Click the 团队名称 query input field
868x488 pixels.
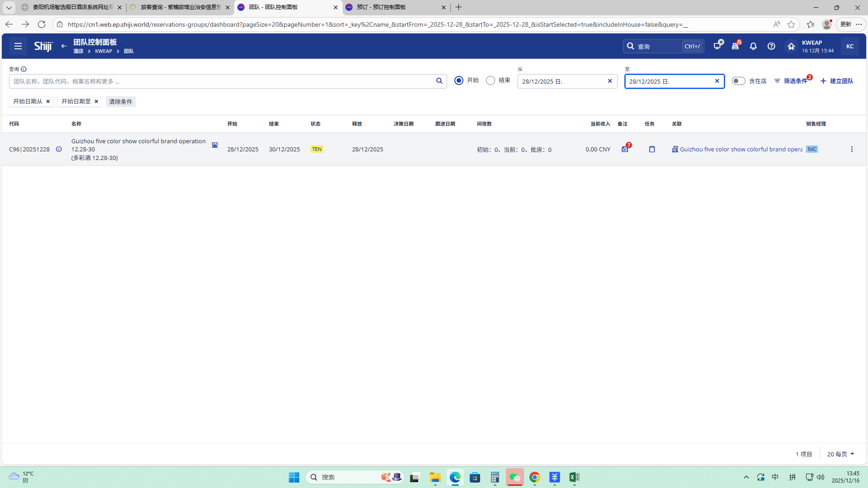tap(222, 81)
